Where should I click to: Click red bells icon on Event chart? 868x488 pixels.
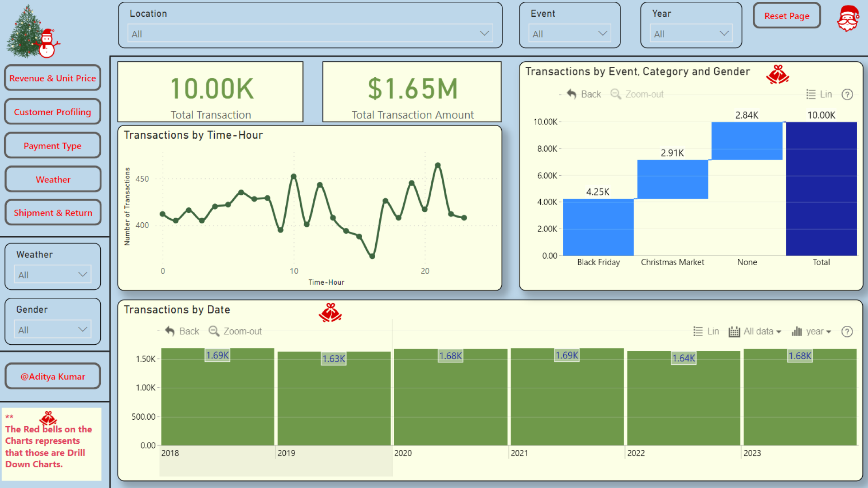[x=778, y=75]
